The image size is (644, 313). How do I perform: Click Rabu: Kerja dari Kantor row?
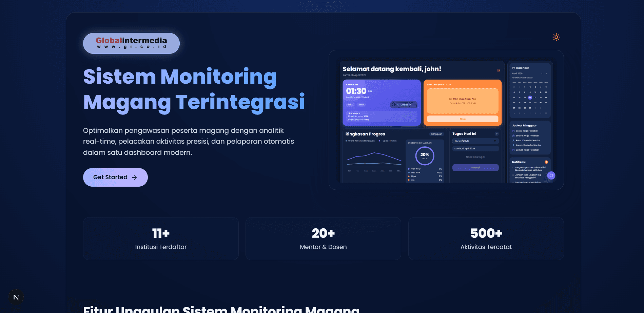(x=526, y=140)
